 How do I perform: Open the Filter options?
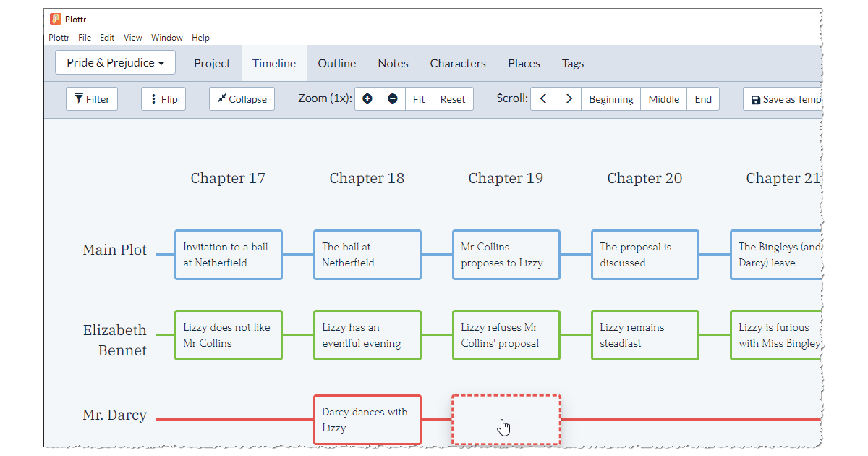point(92,99)
